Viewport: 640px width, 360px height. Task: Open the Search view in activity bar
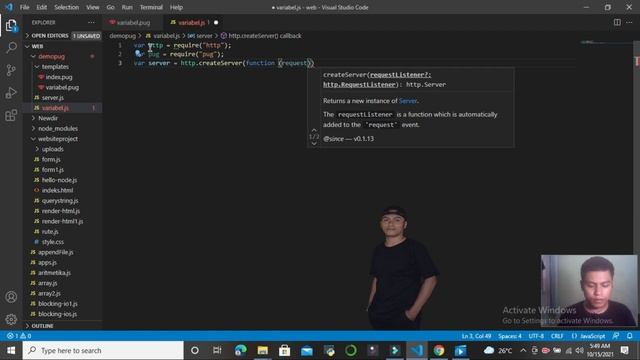click(11, 48)
